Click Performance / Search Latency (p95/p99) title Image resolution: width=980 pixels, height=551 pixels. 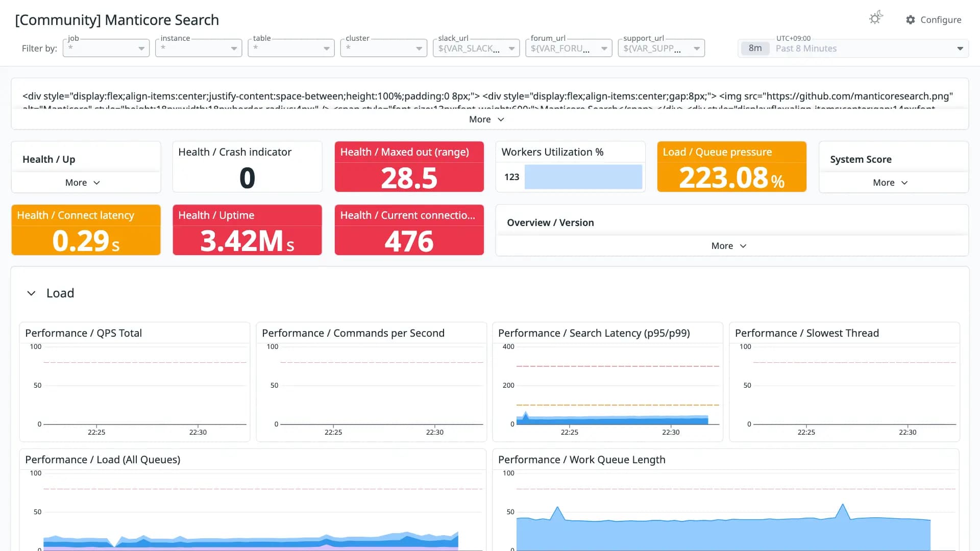tap(594, 333)
